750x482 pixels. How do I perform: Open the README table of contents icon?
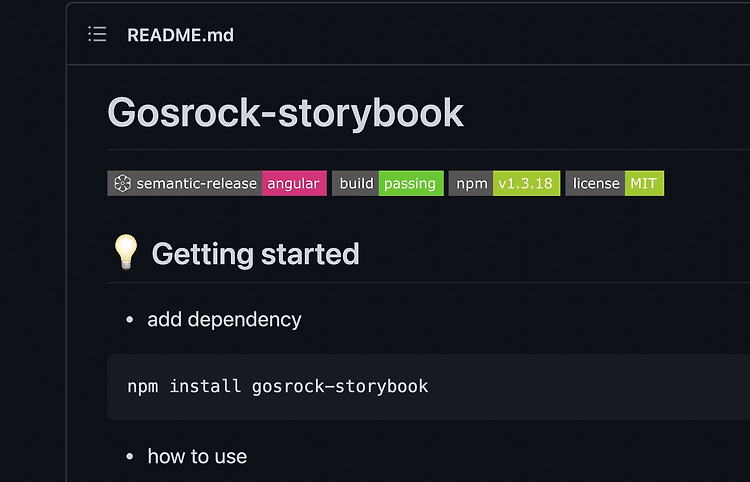click(98, 34)
